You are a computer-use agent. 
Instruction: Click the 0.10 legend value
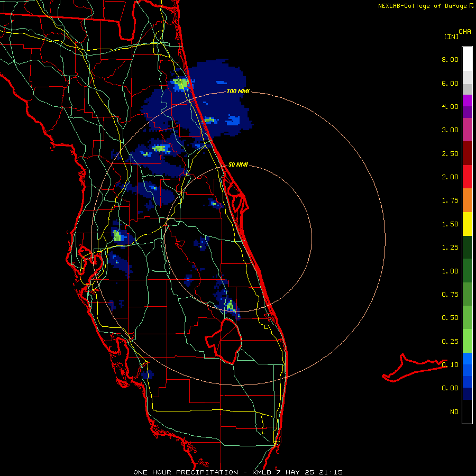[x=450, y=365]
